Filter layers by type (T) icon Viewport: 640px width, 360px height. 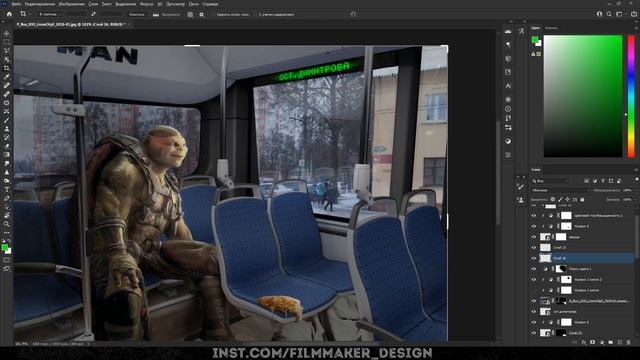coord(603,181)
